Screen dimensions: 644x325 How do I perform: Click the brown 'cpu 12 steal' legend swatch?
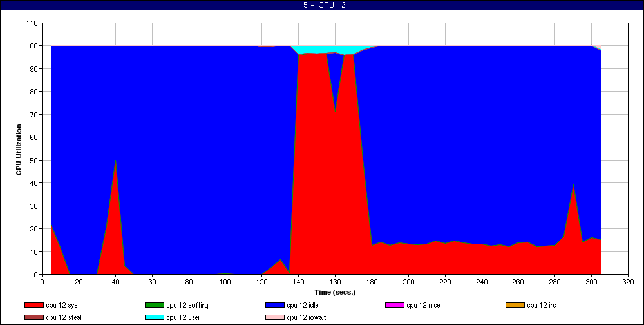[33, 318]
